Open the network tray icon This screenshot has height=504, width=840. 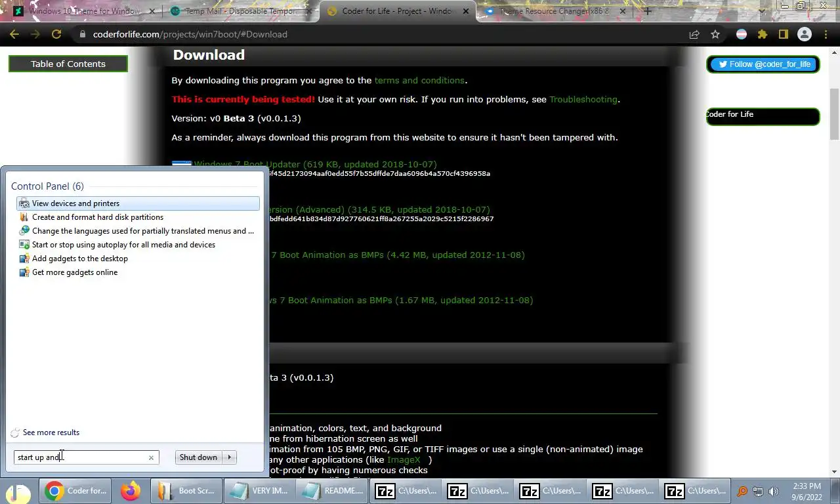(758, 491)
